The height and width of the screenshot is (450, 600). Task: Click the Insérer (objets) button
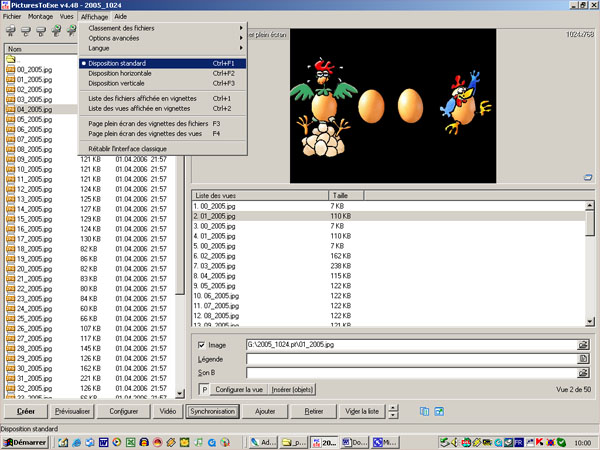point(292,390)
